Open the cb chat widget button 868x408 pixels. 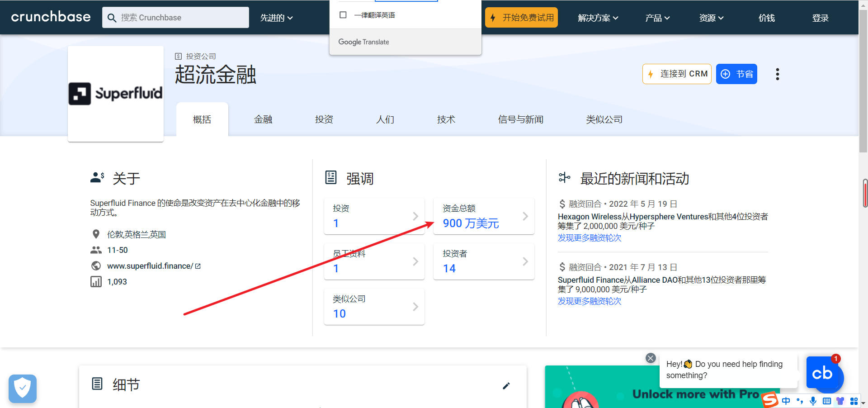pyautogui.click(x=823, y=374)
